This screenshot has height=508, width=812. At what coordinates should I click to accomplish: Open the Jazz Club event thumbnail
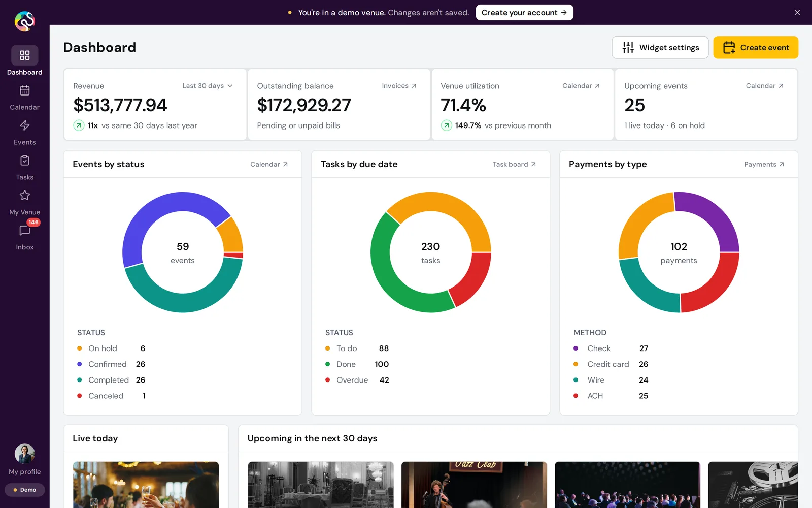[474, 485]
